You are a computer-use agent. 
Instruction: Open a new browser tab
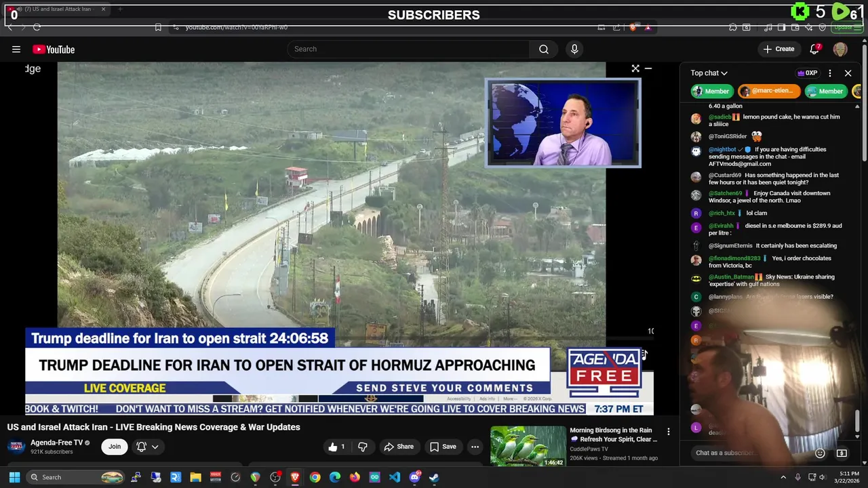tap(120, 9)
